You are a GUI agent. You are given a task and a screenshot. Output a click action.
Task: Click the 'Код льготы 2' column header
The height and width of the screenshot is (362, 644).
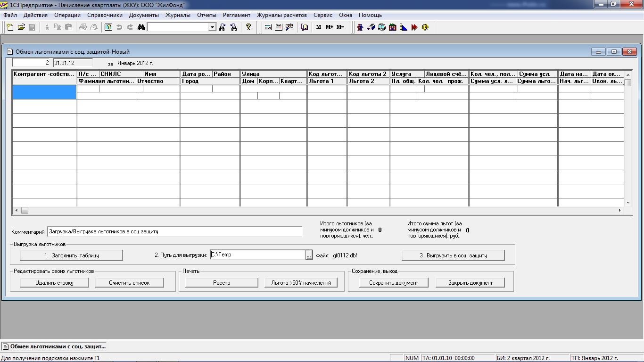click(368, 74)
